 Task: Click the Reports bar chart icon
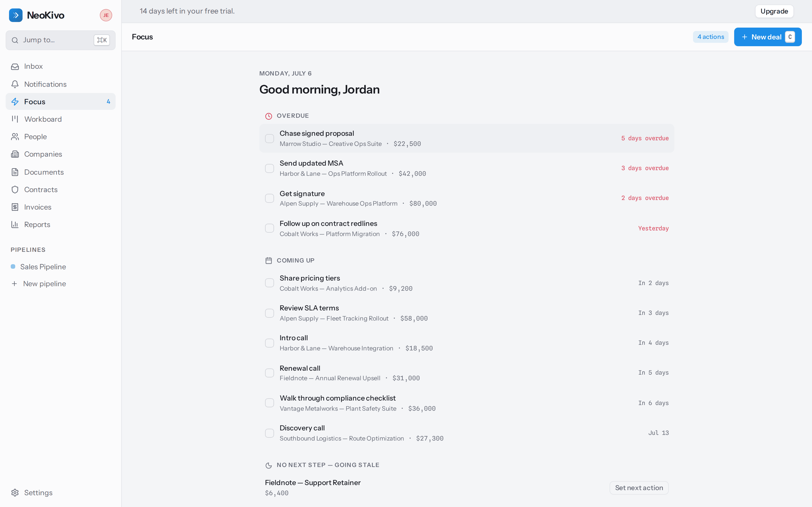click(15, 224)
